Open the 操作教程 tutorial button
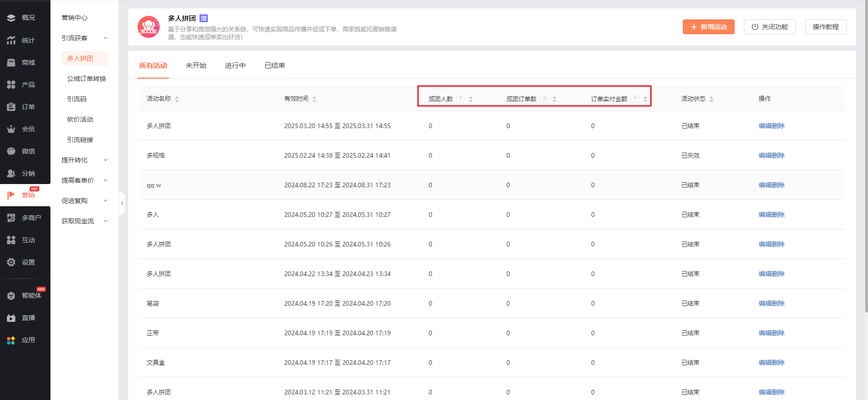The width and height of the screenshot is (868, 400). coord(825,27)
